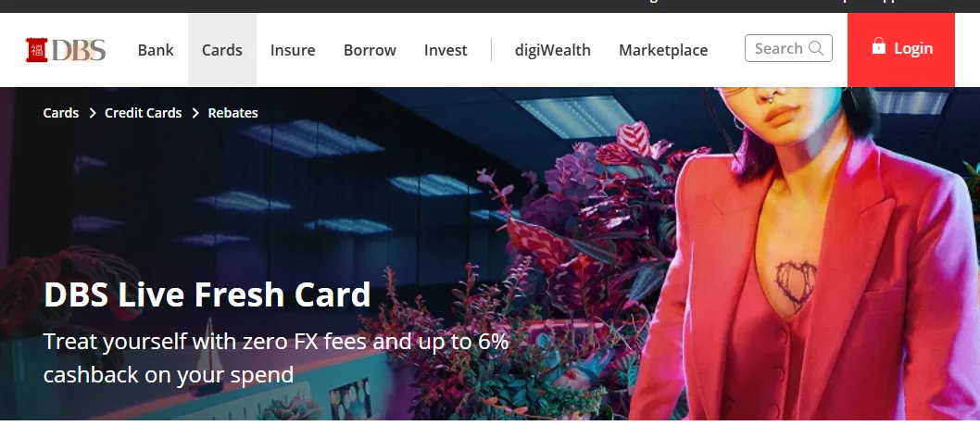
Task: Click the DBS logo
Action: (x=66, y=50)
